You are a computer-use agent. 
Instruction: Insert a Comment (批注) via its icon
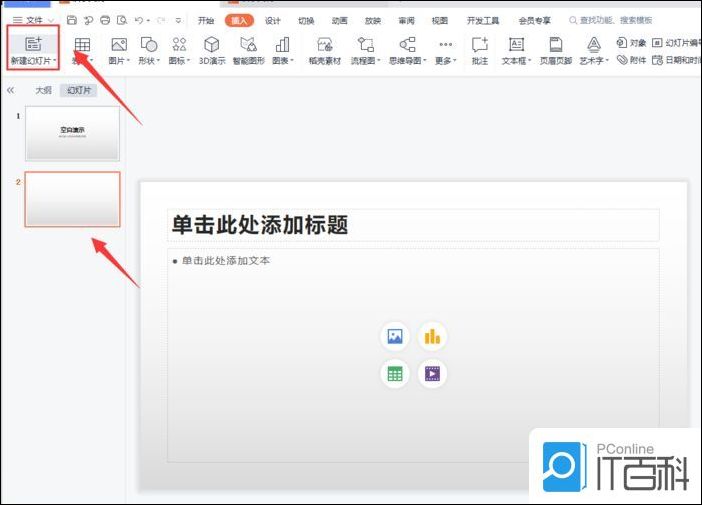(x=479, y=44)
